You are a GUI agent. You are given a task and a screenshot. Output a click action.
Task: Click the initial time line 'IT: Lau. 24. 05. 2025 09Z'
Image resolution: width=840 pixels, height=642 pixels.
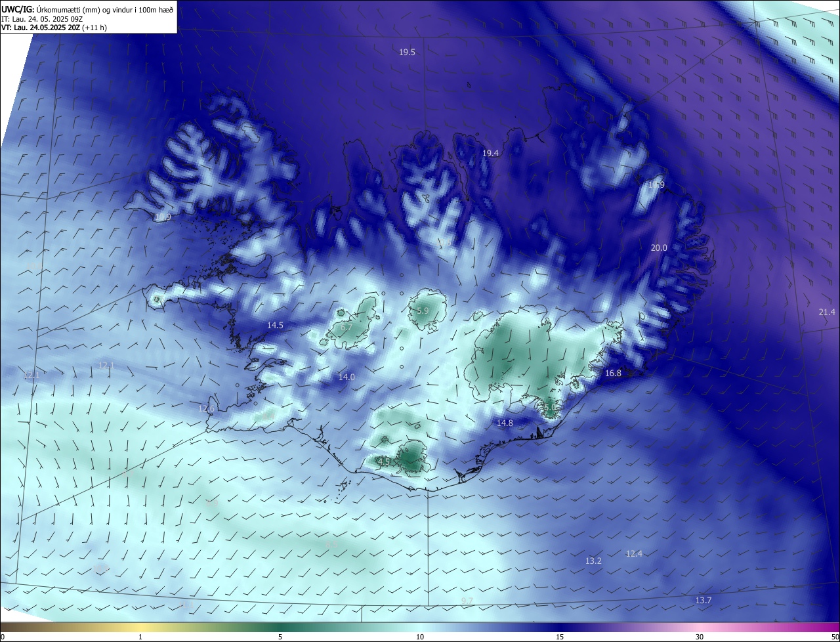tap(42, 19)
